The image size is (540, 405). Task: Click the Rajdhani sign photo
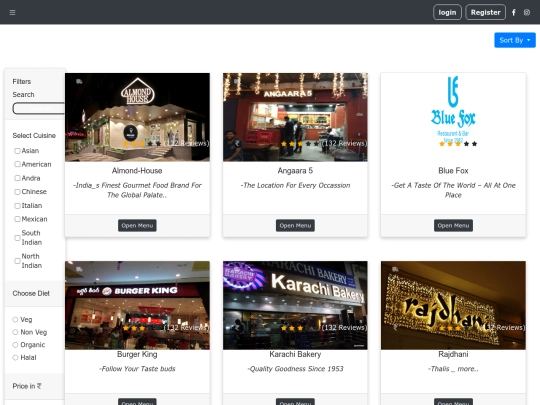453,305
